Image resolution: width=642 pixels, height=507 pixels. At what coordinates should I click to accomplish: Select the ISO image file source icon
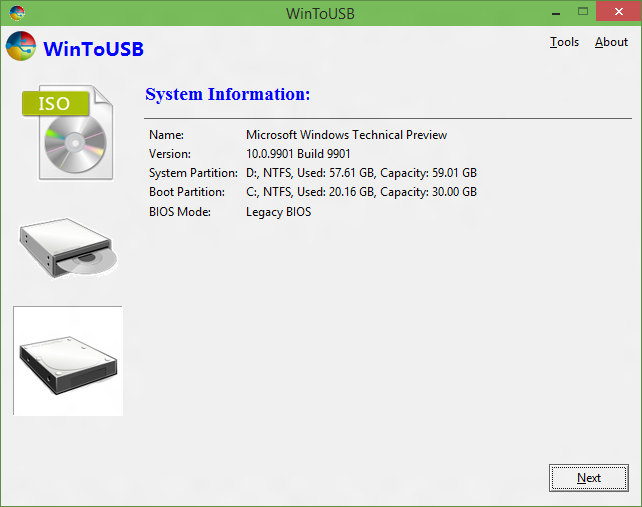tap(68, 132)
